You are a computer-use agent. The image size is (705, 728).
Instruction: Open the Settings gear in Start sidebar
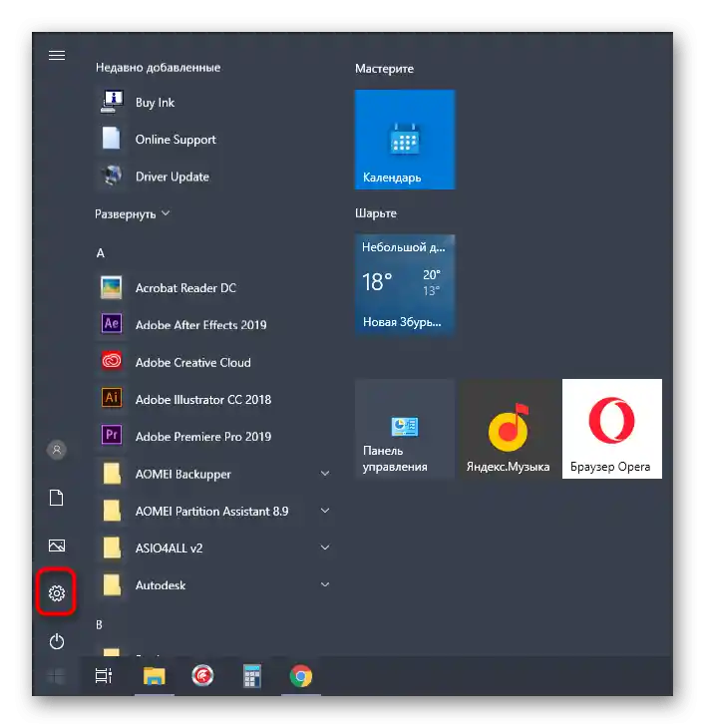click(57, 593)
